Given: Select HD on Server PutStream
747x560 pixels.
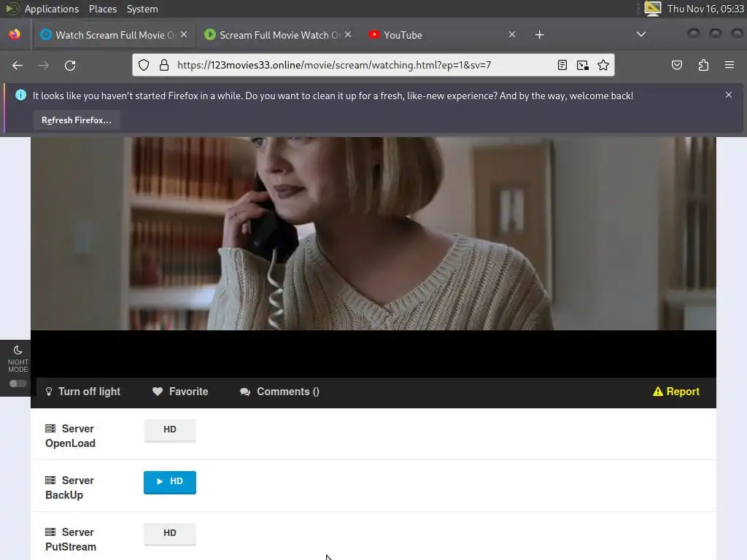Looking at the screenshot, I should pyautogui.click(x=169, y=533).
